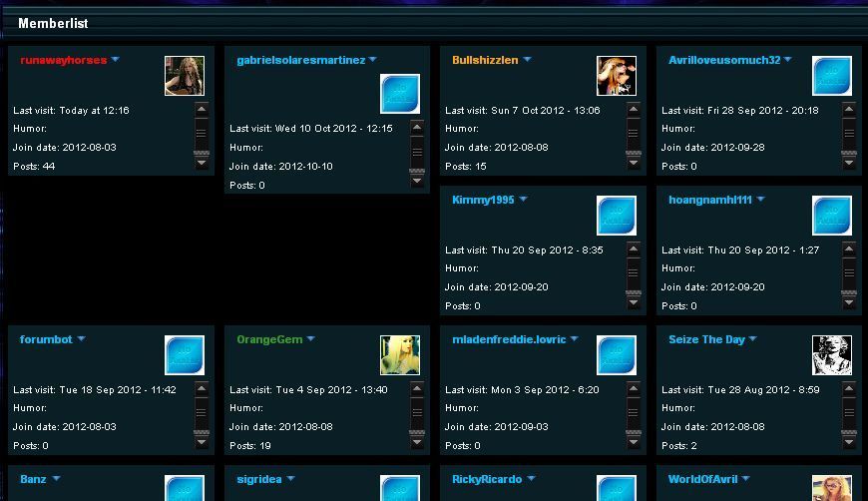
Task: Click Avrilloveusomuch32 default avatar
Action: click(831, 76)
